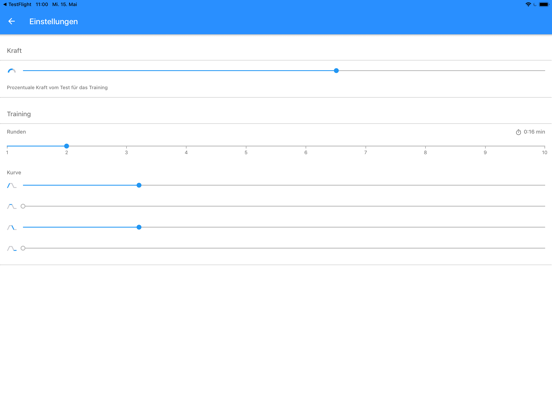This screenshot has width=552, height=414.
Task: Tap the battery status icon
Action: click(544, 4)
